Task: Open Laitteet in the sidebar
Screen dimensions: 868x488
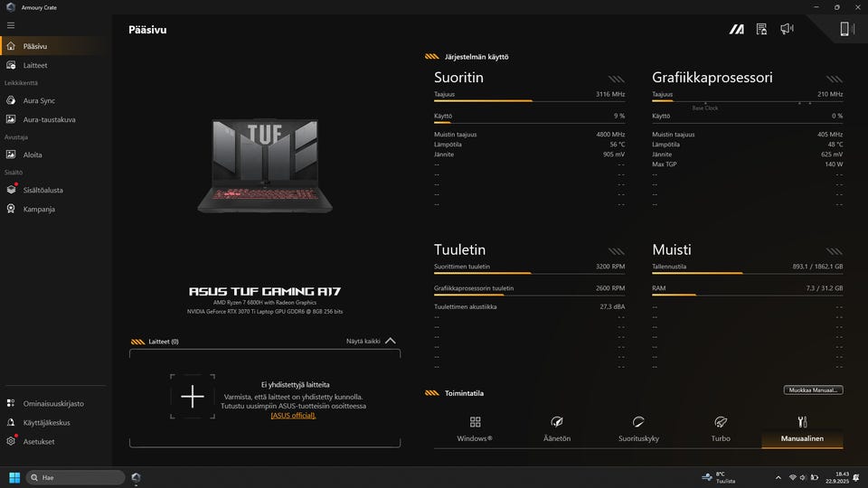Action: click(55, 65)
